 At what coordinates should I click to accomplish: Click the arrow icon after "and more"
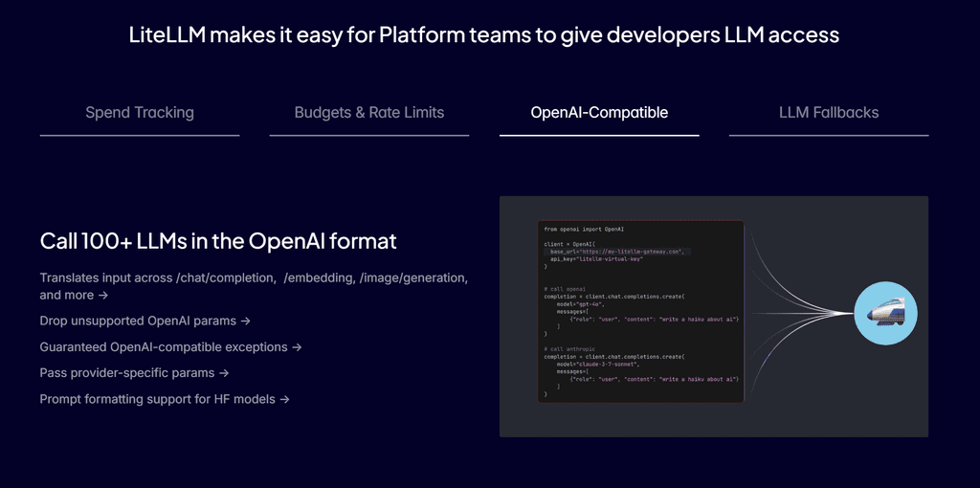pos(102,296)
